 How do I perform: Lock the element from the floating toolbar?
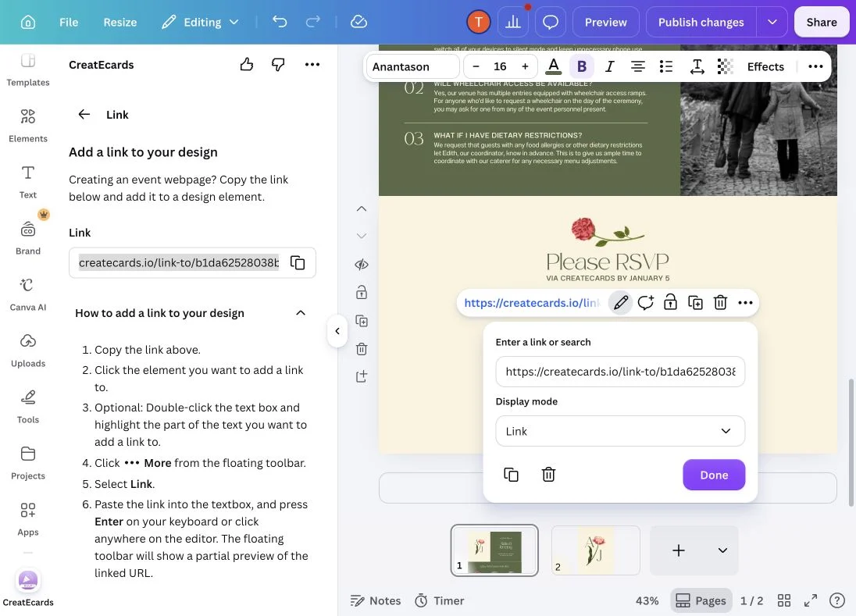(x=670, y=302)
